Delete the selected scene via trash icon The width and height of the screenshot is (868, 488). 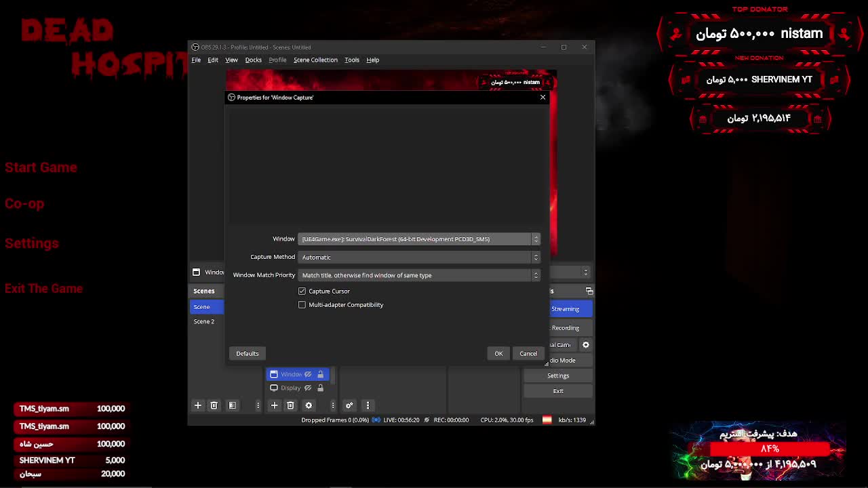click(214, 405)
